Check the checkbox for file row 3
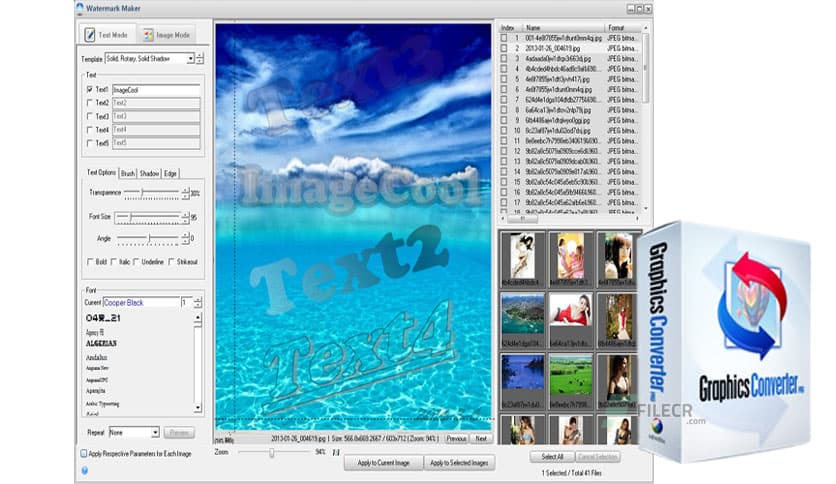 click(504, 59)
